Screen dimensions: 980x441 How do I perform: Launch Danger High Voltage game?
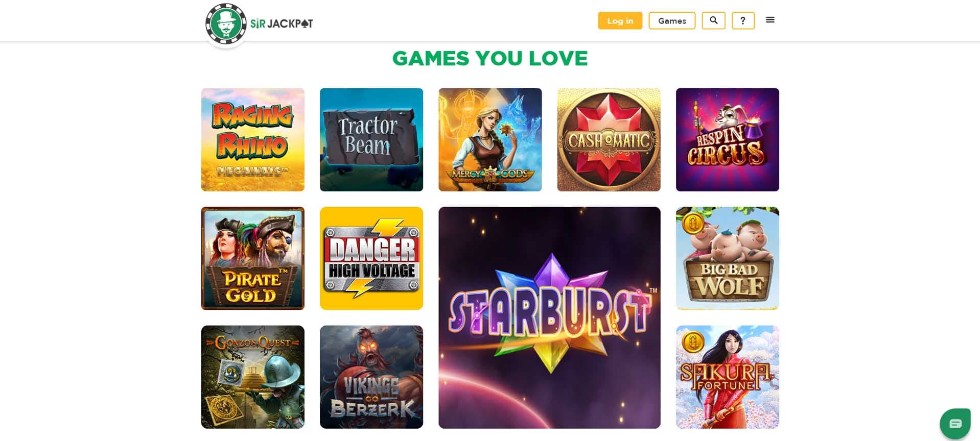point(371,258)
